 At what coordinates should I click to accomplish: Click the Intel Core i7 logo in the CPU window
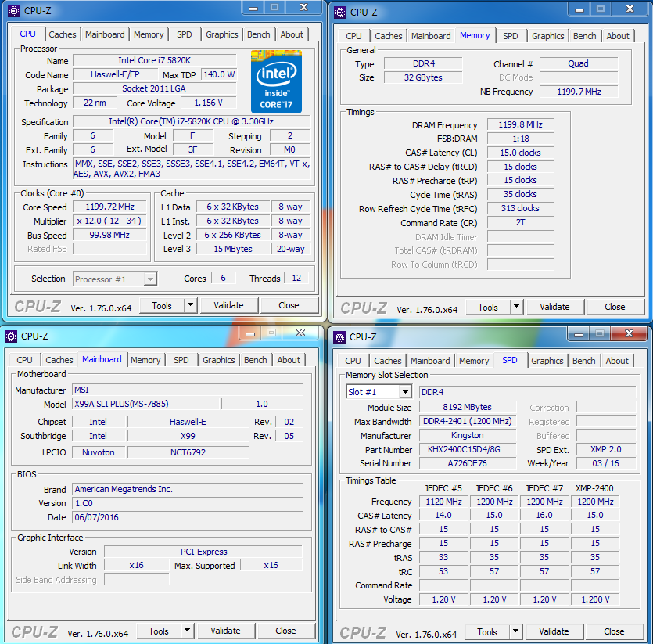pyautogui.click(x=277, y=81)
